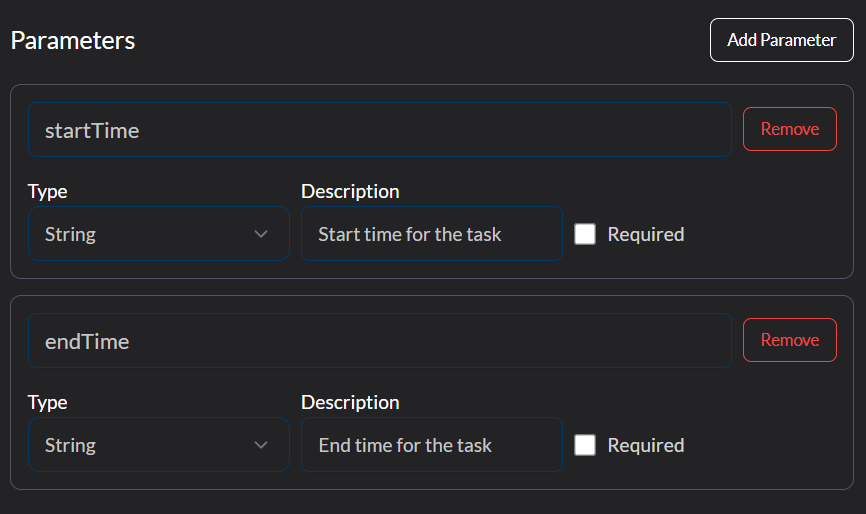This screenshot has height=514, width=866.
Task: Click the chevron arrow in endTime's Type selector
Action: [261, 445]
